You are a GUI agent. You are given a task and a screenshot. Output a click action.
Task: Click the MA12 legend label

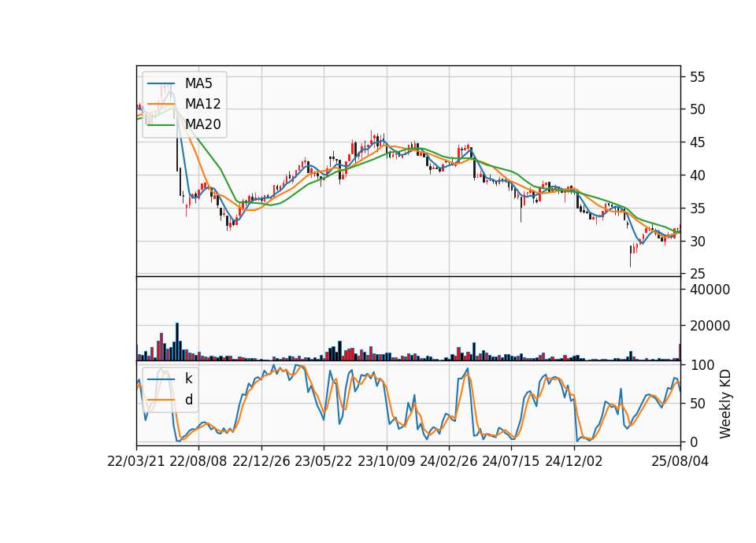coord(202,104)
